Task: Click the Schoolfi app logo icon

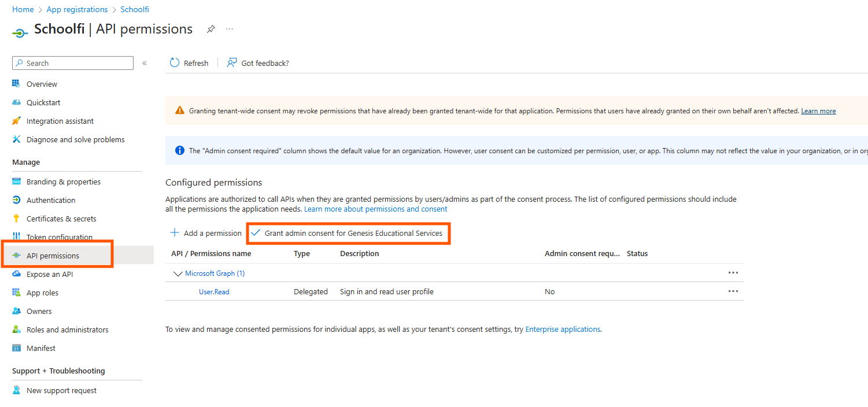Action: [20, 32]
